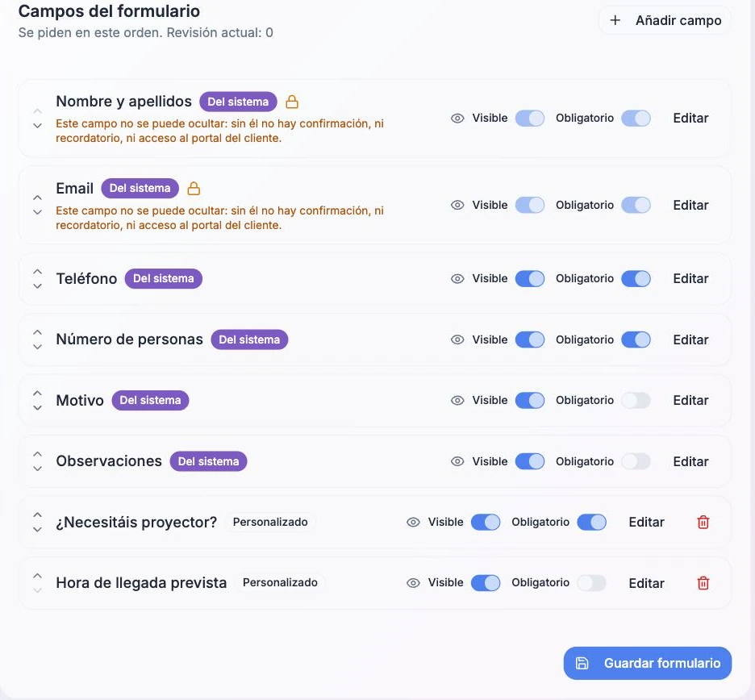The height and width of the screenshot is (700, 755).
Task: Click the plus icon beside Añadir campo
Action: tap(615, 20)
